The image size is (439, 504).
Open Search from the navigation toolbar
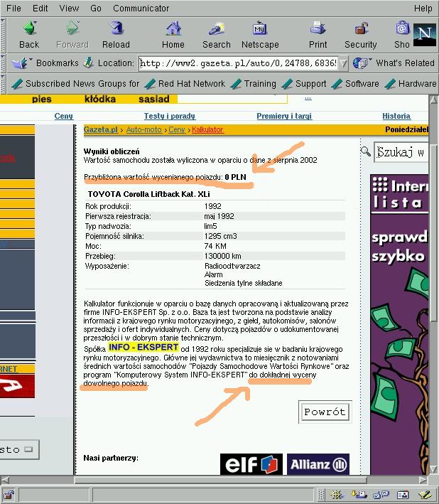pyautogui.click(x=217, y=35)
